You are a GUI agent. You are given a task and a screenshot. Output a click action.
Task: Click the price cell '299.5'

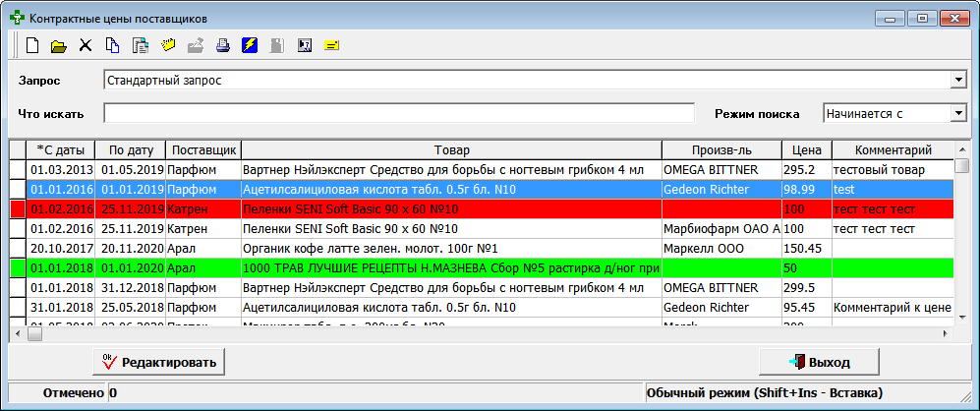(806, 288)
